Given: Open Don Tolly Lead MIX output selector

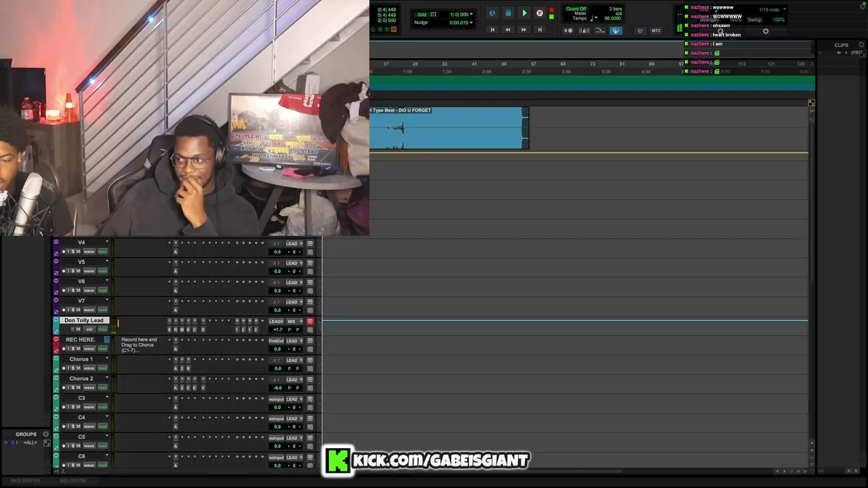Looking at the screenshot, I should coord(292,321).
